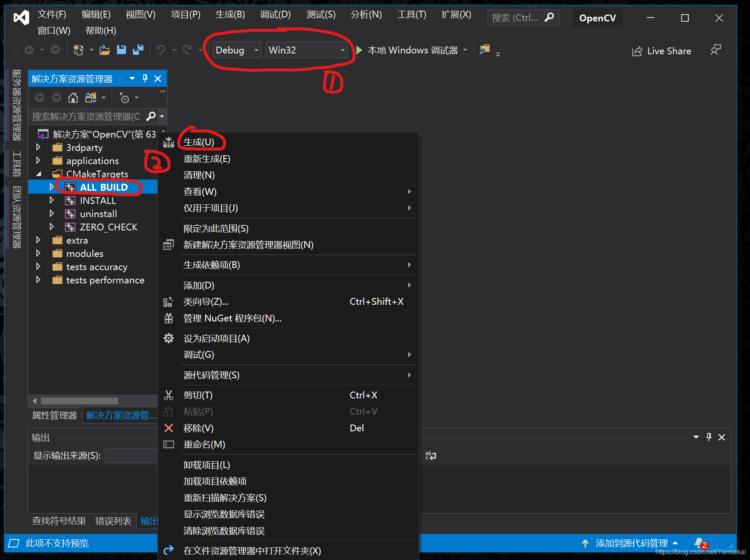
Task: Click the save file icon
Action: 122,50
